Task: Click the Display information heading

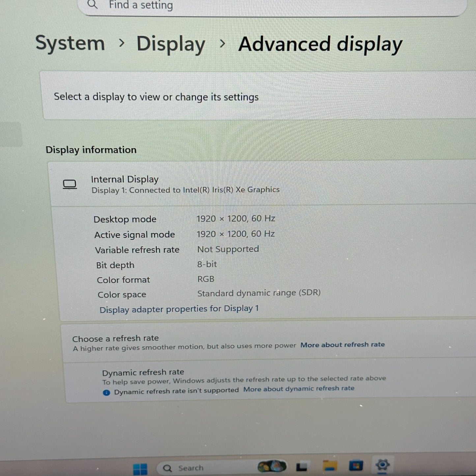Action: (91, 150)
